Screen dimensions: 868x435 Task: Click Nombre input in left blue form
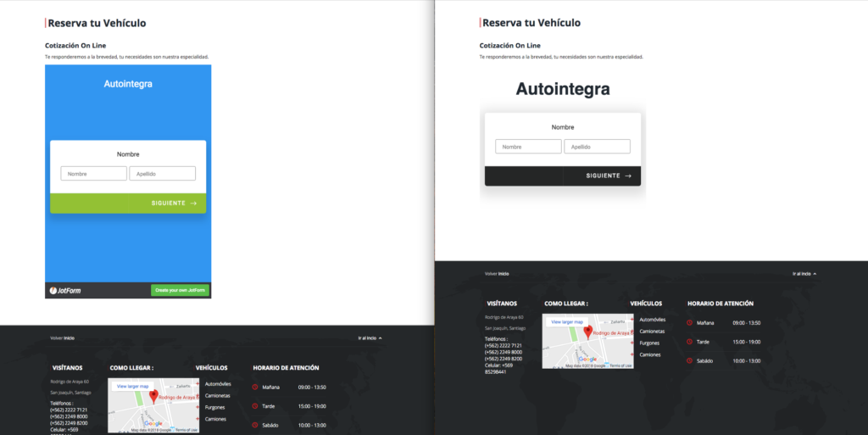click(x=93, y=173)
